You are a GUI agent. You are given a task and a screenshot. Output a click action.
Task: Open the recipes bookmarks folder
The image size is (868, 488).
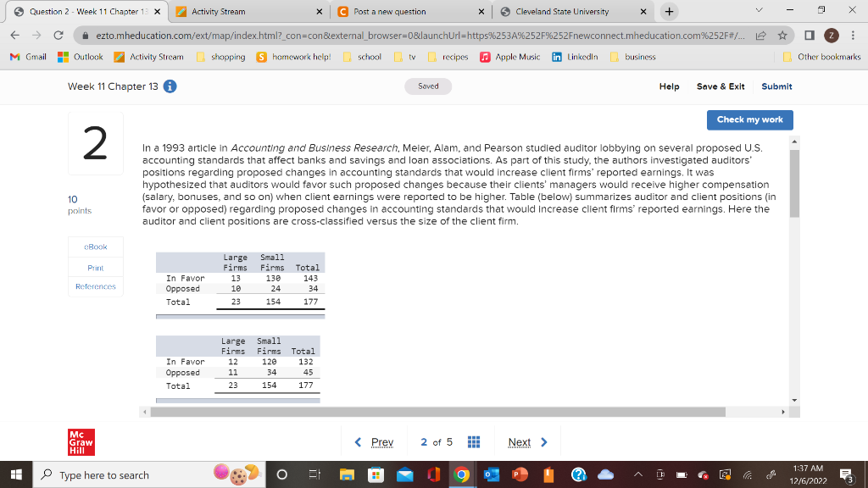point(448,57)
